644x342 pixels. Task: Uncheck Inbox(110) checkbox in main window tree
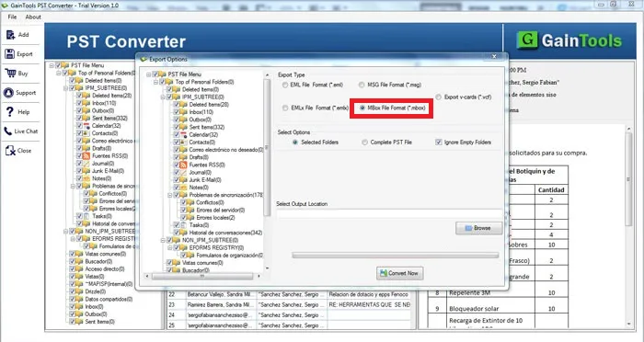(79, 103)
